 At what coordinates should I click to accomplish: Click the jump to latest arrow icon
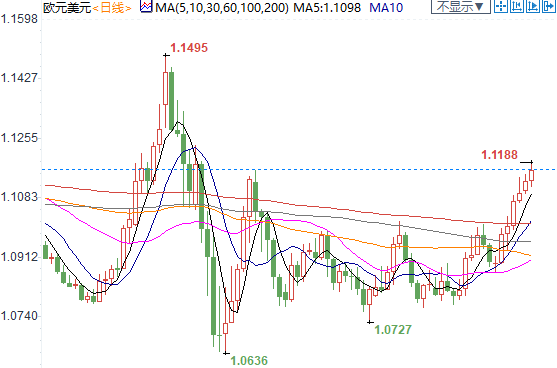tap(548, 6)
